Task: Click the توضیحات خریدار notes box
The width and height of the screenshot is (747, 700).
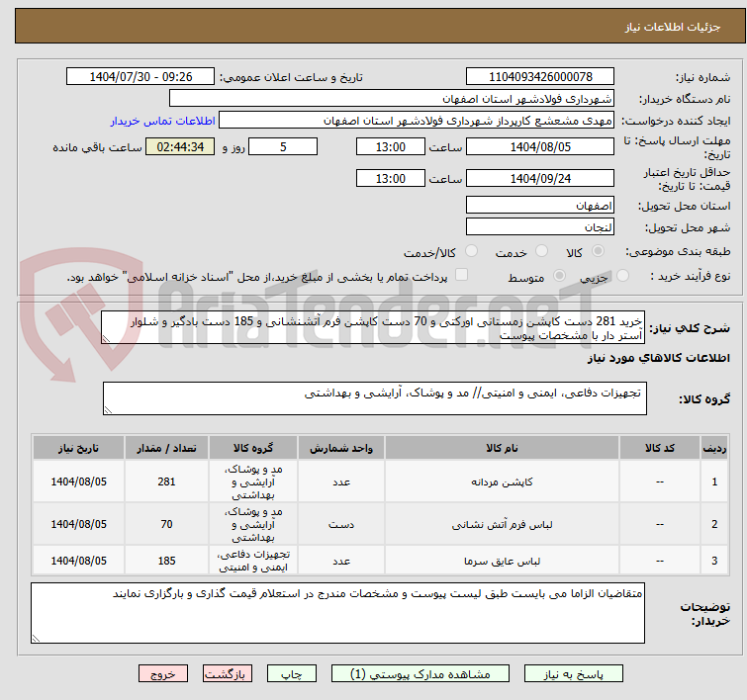Action: point(337,612)
